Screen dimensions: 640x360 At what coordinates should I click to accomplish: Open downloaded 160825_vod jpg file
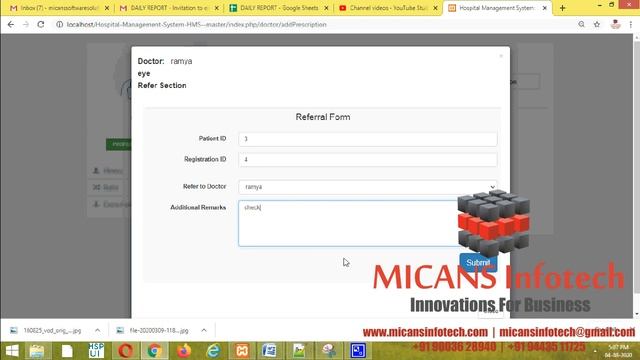(x=46, y=330)
